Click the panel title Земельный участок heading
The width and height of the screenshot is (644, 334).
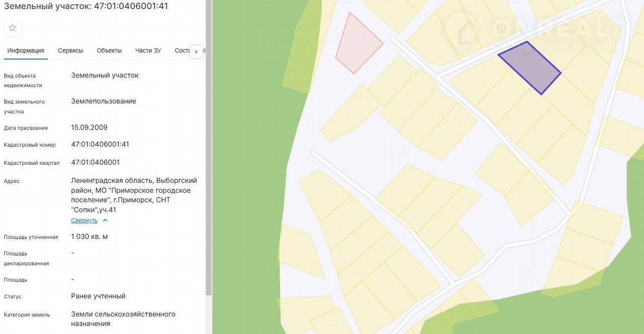pos(86,6)
